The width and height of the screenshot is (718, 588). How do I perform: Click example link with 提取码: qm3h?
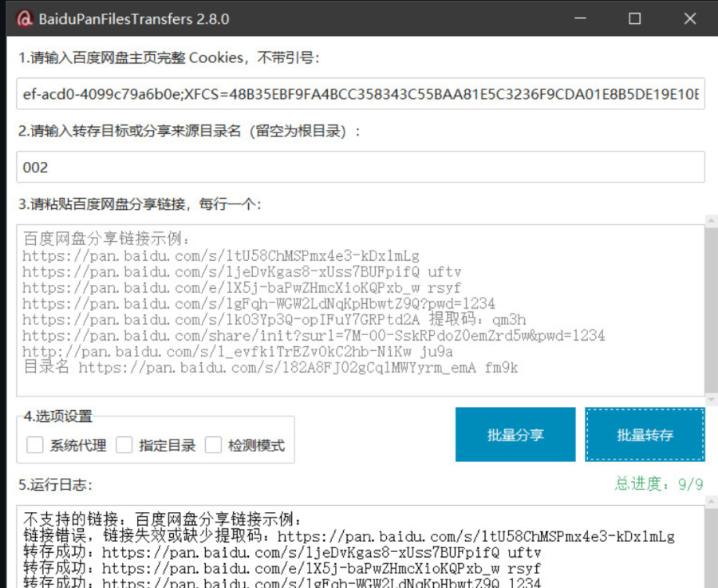click(x=274, y=319)
